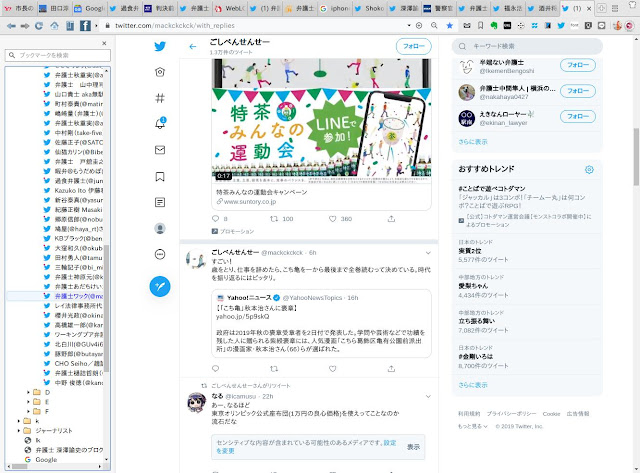The height and width of the screenshot is (473, 640).
Task: Switch to the iphone Google search tab
Action: coord(335,8)
